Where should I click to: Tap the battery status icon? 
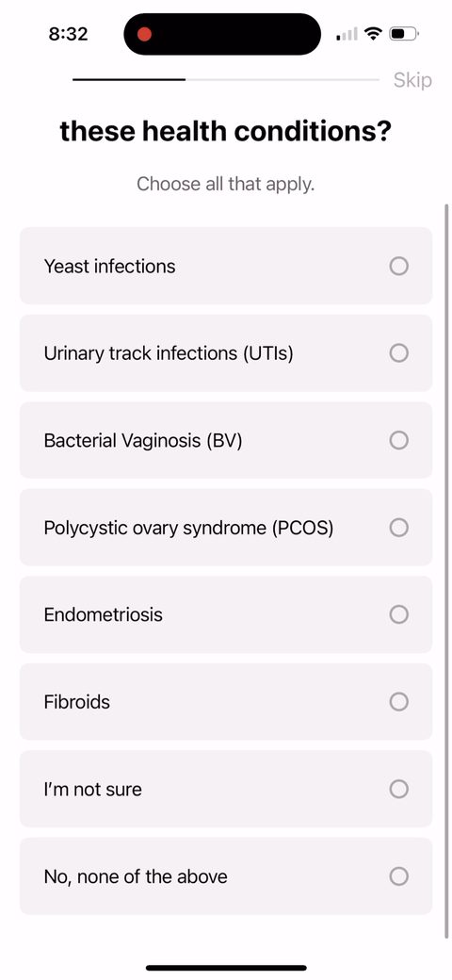pos(404,34)
